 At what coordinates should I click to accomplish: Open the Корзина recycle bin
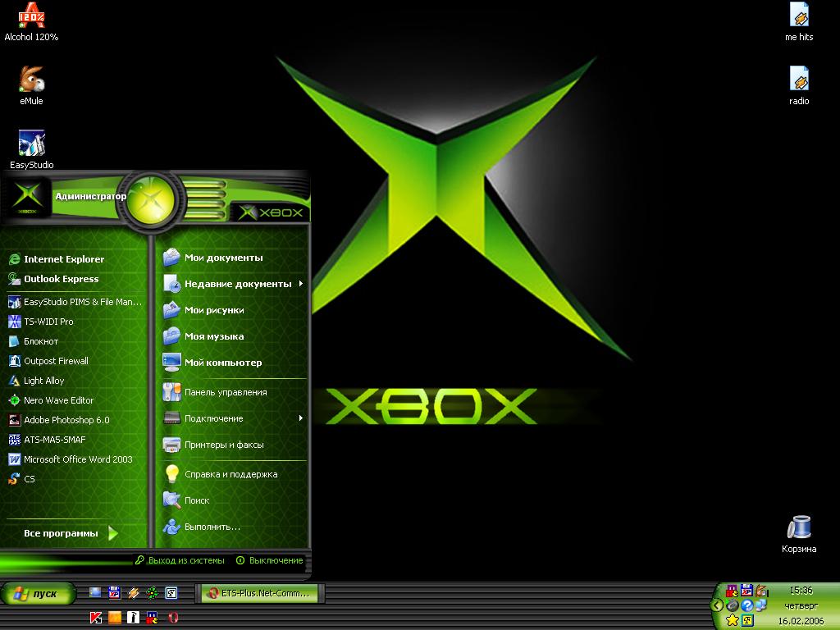tap(799, 527)
